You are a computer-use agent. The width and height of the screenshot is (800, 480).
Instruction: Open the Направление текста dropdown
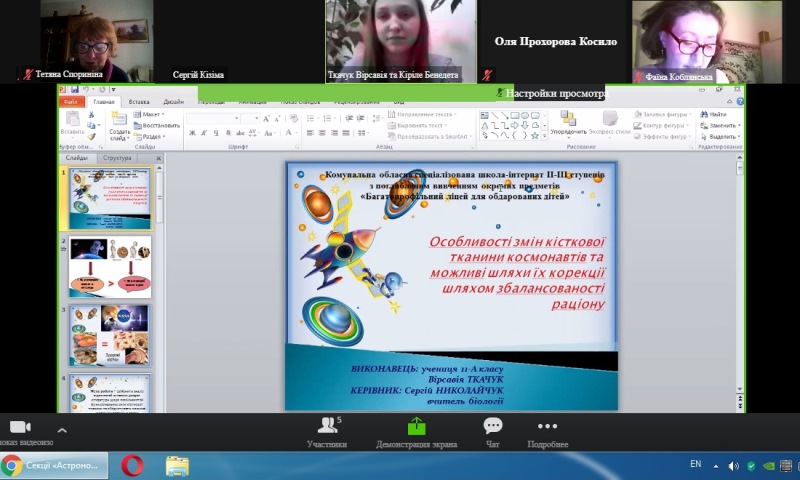pyautogui.click(x=422, y=114)
